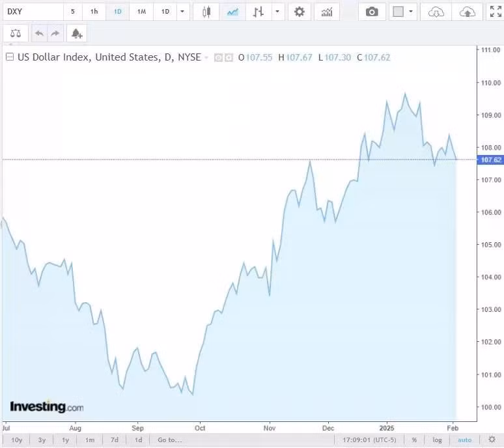The image size is (504, 448).
Task: Select the highlighted 1D interval
Action: [118, 12]
